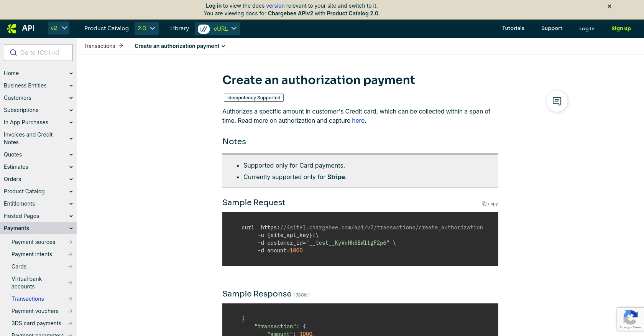The width and height of the screenshot is (644, 336).
Task: Click Log in in the top navigation
Action: (x=587, y=28)
